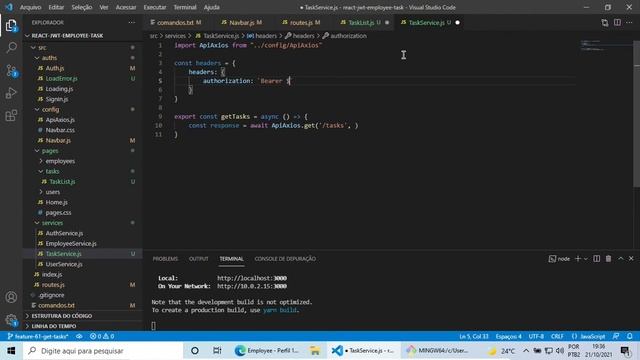Screen dimensions: 640x360
Task: Open the notifications bell in status bar
Action: click(x=629, y=336)
